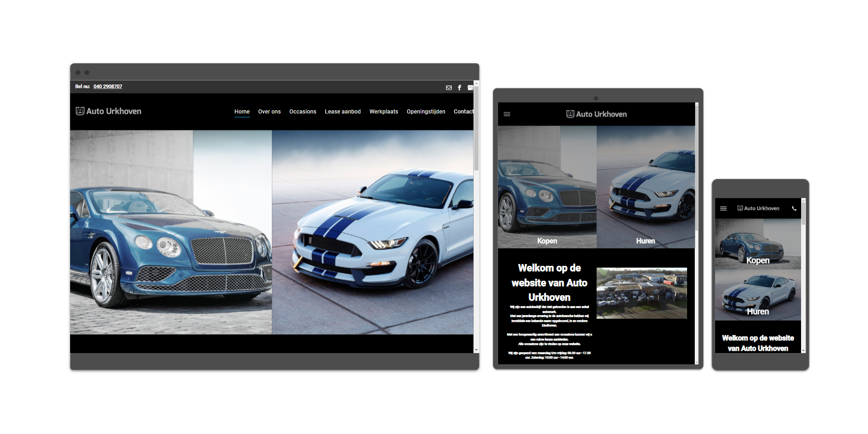Screen dimensions: 868x434
Task: Open the Facebook icon link in desktop view
Action: click(460, 88)
